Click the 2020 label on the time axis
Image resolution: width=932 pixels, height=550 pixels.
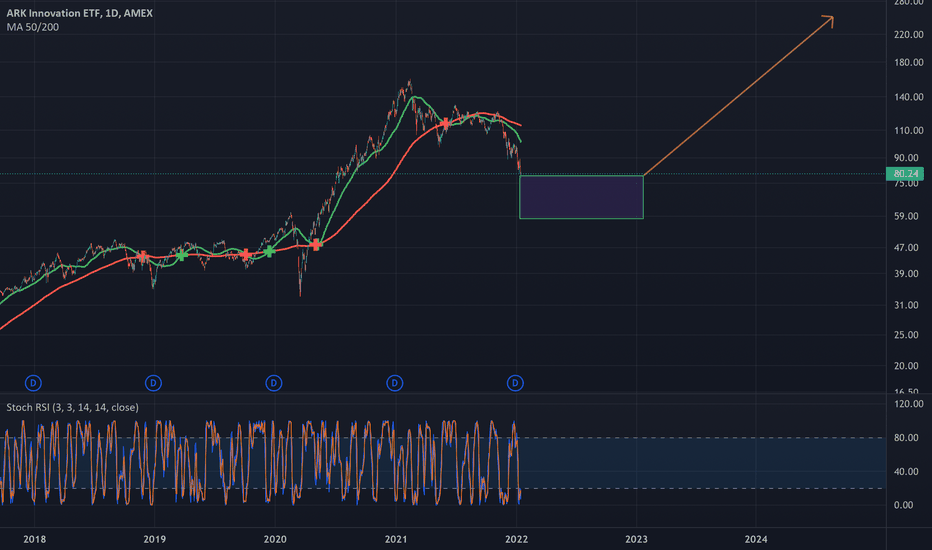coord(275,539)
